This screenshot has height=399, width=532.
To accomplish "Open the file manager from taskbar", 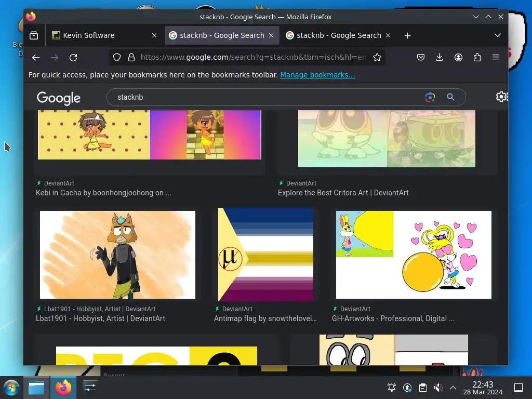I will pos(36,388).
